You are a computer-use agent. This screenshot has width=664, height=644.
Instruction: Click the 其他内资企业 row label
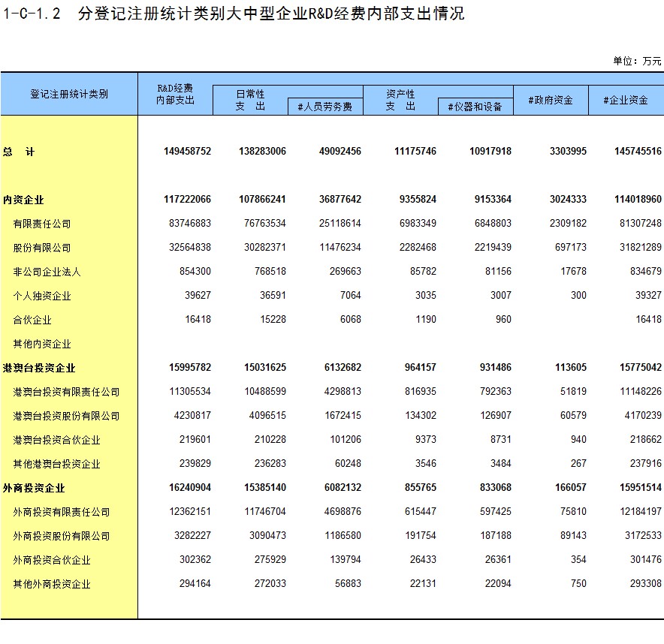coord(42,344)
